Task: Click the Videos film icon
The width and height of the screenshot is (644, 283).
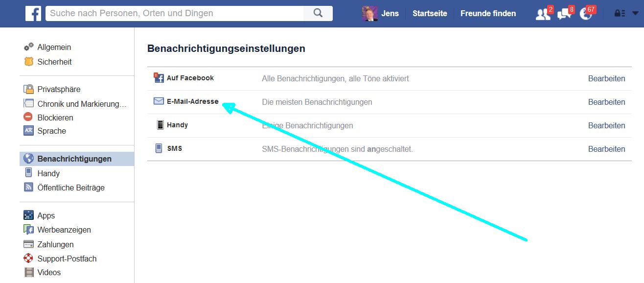Action: point(28,272)
